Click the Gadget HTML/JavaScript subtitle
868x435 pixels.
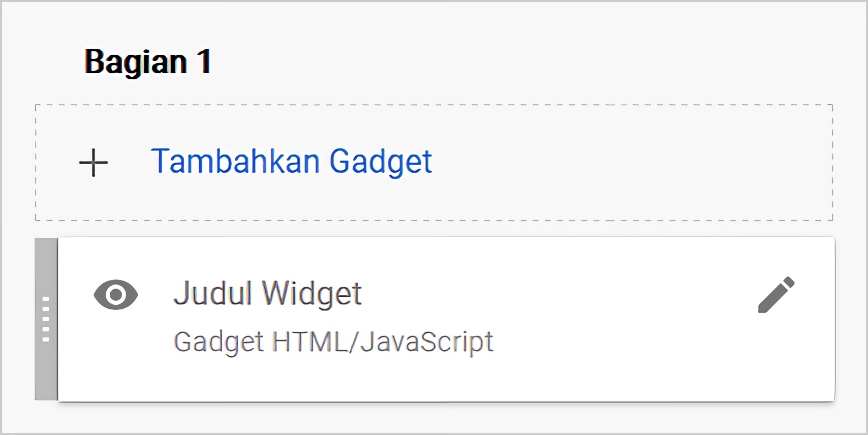click(333, 341)
